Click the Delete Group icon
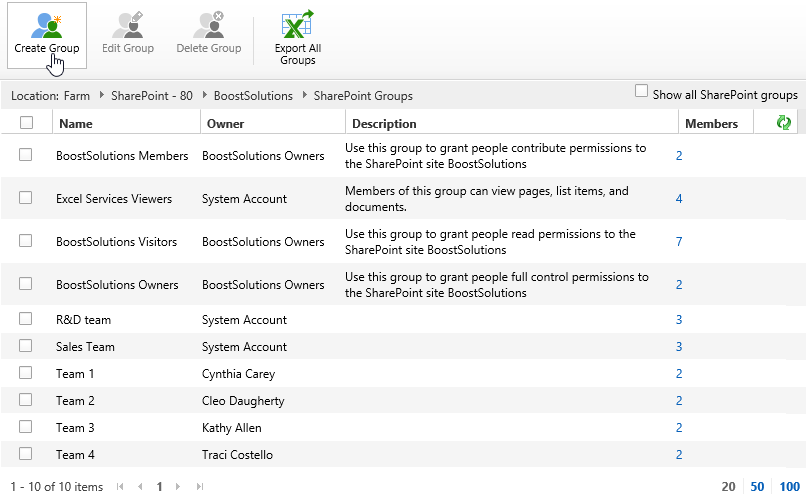 coord(208,24)
